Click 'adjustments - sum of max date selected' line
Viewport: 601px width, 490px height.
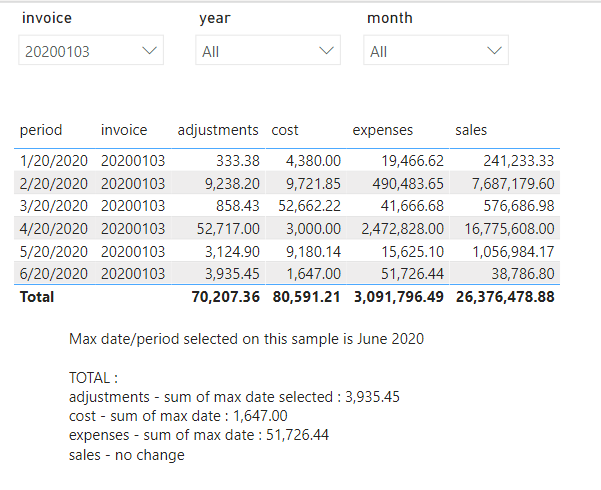point(234,397)
